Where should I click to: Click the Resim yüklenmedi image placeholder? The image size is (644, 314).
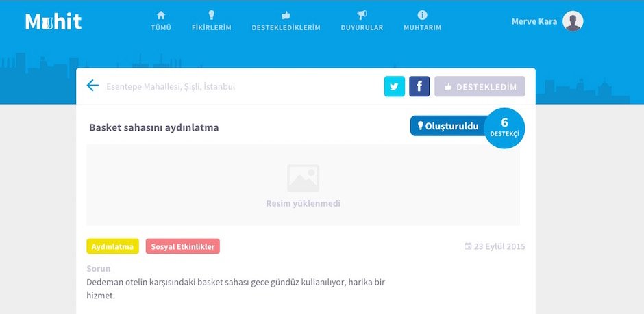click(303, 185)
